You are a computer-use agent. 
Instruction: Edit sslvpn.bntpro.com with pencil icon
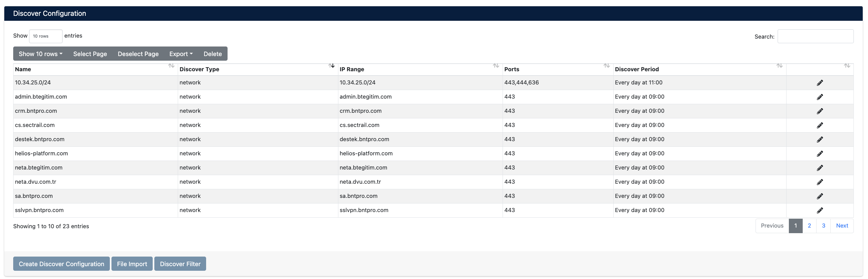pos(820,210)
